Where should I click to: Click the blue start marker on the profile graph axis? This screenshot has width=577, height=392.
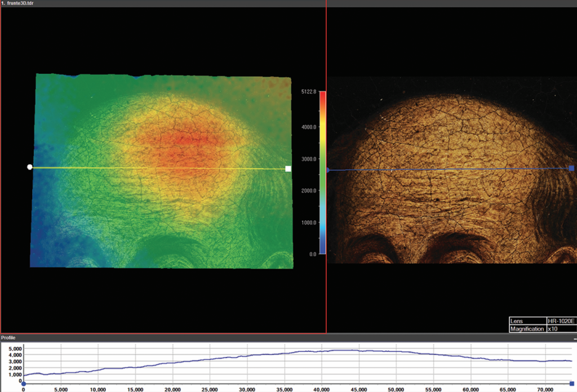pos(23,383)
